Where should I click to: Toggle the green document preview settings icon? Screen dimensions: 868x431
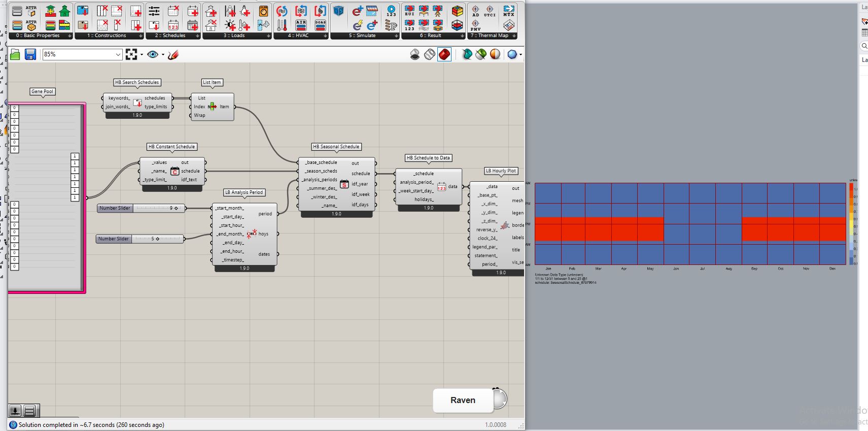pos(481,54)
